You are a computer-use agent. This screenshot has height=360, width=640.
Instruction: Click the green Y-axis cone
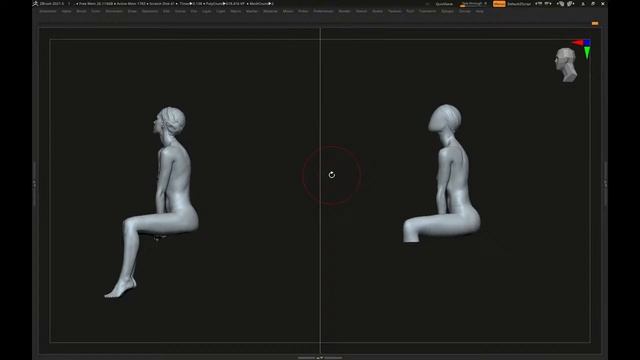[x=587, y=53]
